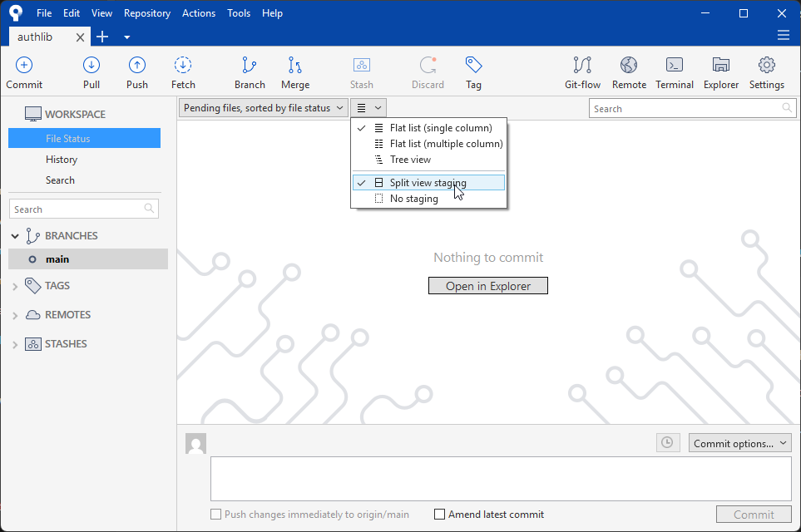Open the File menu
Image resolution: width=801 pixels, height=532 pixels.
[x=44, y=13]
